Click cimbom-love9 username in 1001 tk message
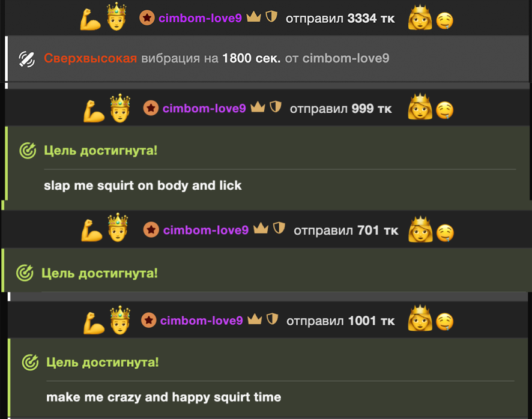The image size is (532, 419). click(202, 321)
